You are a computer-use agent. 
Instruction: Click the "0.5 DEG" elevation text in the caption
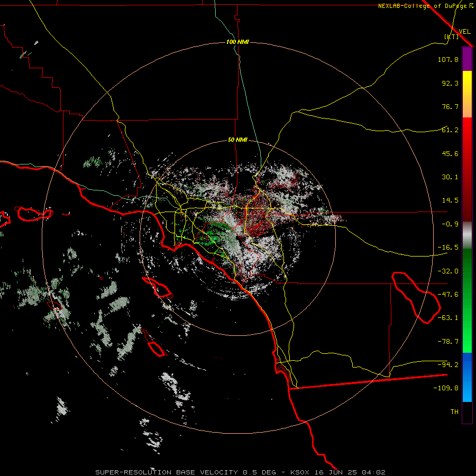tap(259, 472)
